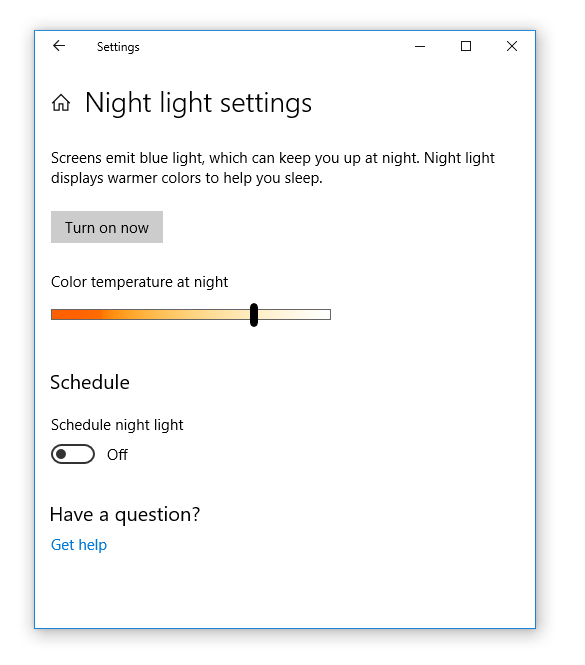Click the blue light description paragraph

[x=273, y=168]
